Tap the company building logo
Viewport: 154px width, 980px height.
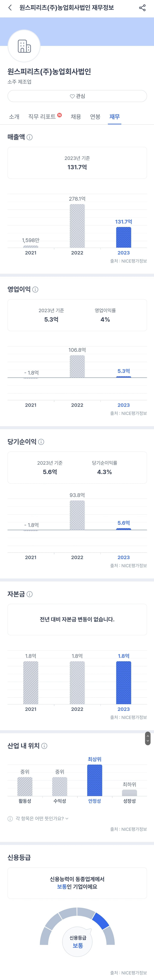(x=24, y=46)
